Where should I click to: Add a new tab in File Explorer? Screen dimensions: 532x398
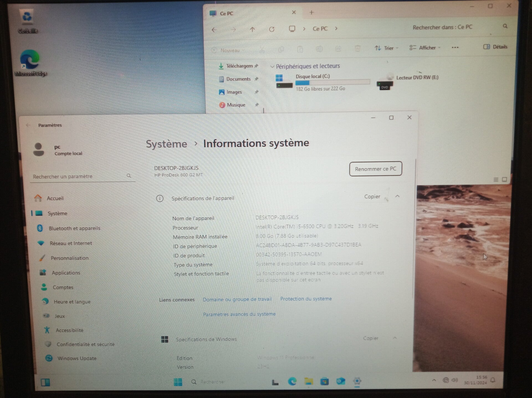311,12
